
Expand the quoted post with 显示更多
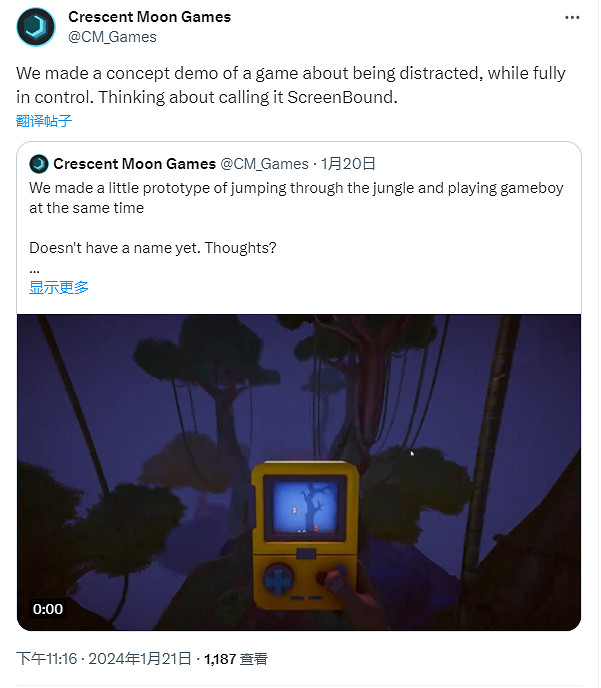point(59,287)
